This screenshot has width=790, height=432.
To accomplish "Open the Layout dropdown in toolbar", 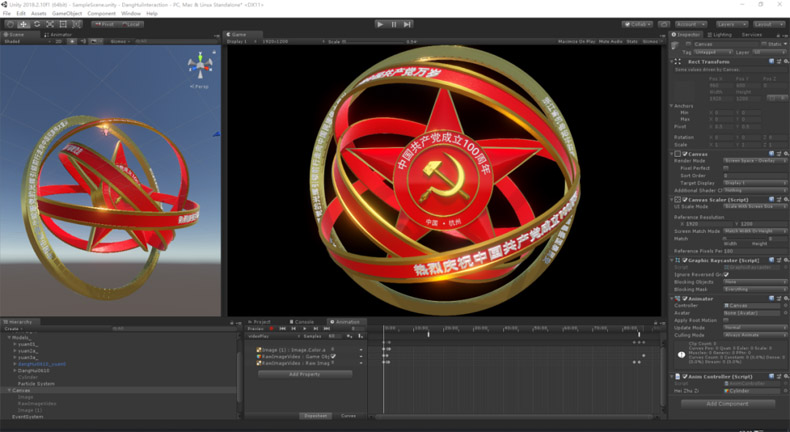I will [769, 24].
